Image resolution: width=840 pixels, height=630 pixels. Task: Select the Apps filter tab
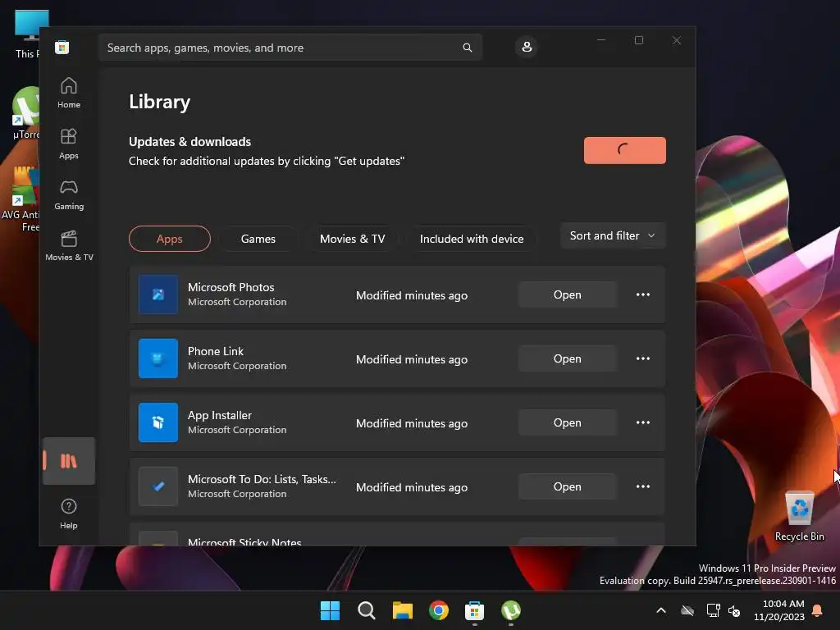(169, 239)
